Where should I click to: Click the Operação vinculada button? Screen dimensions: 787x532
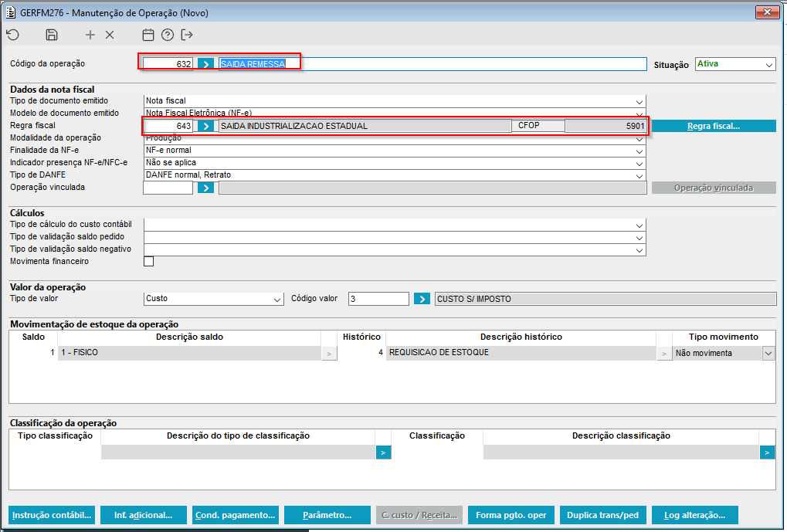(714, 188)
